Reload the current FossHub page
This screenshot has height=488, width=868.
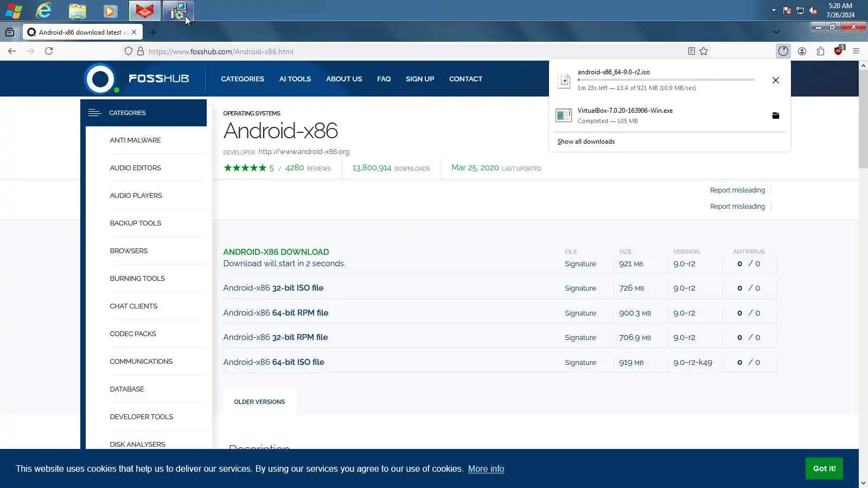point(49,51)
